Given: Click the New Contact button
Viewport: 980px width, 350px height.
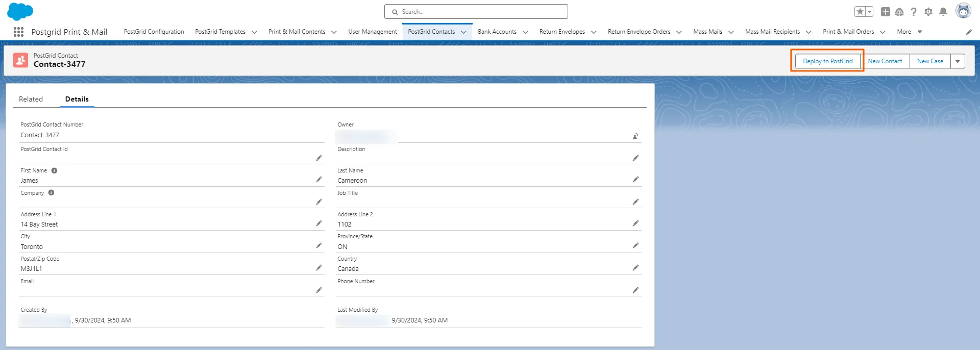Looking at the screenshot, I should [x=885, y=61].
